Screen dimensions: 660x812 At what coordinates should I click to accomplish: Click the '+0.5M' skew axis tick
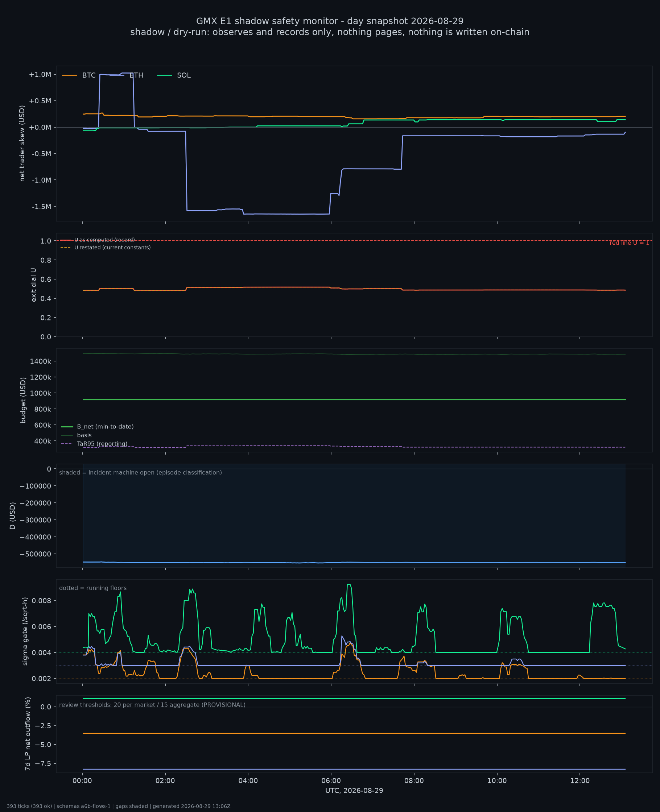click(40, 101)
